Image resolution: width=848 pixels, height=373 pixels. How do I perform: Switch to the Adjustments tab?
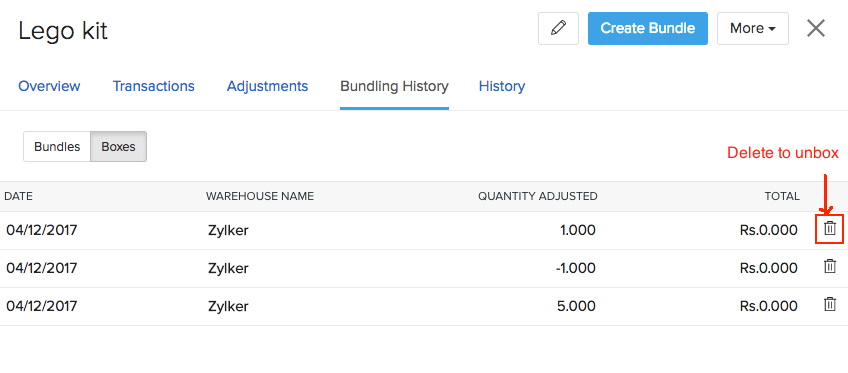pyautogui.click(x=267, y=86)
